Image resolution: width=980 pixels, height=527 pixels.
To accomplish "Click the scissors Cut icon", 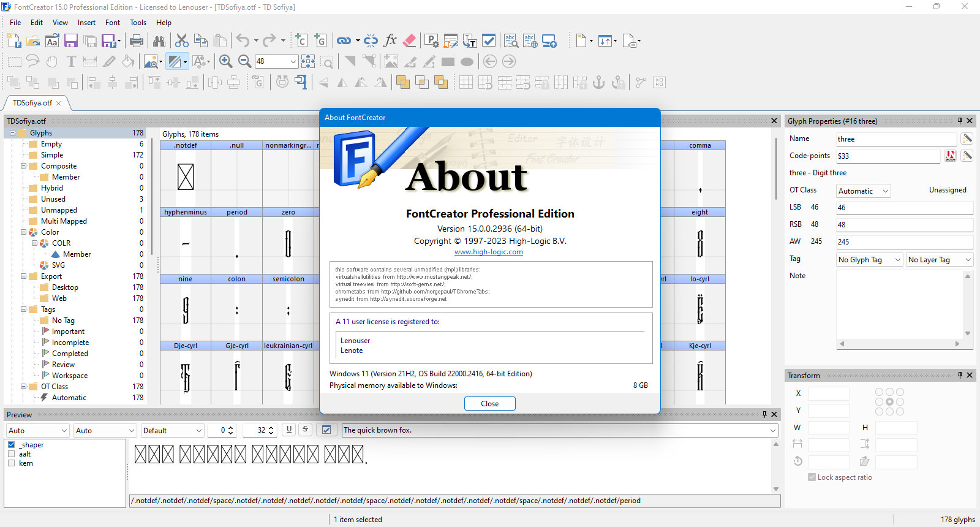I will [182, 41].
